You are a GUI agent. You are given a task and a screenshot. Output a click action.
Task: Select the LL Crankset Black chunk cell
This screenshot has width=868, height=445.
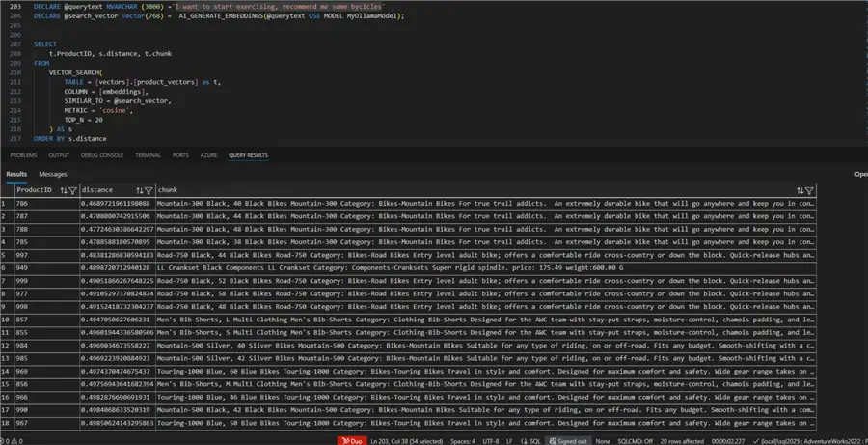click(x=486, y=267)
